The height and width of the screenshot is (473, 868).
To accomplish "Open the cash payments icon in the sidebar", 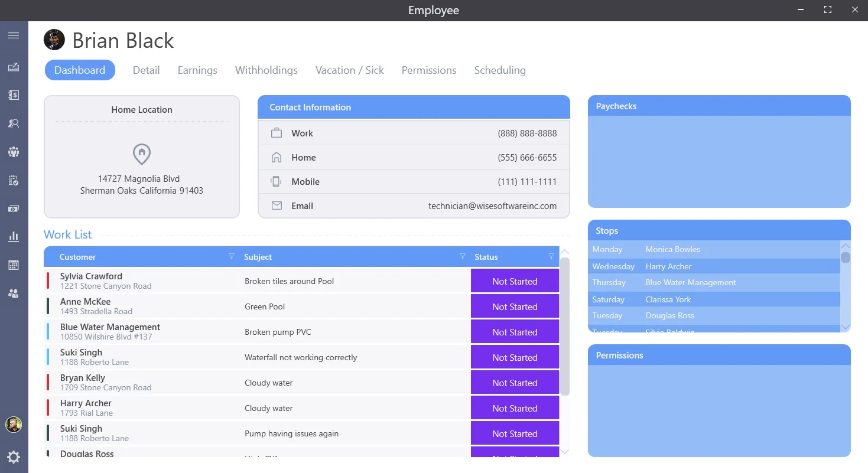I will click(14, 208).
